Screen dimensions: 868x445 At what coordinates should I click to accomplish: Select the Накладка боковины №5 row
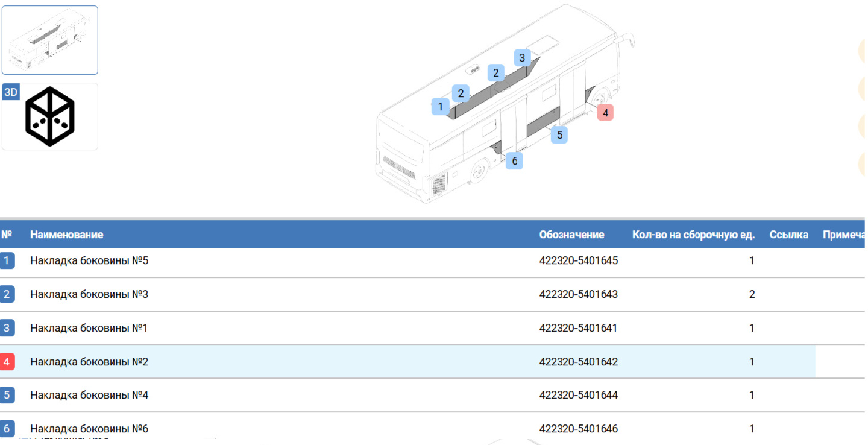click(89, 261)
